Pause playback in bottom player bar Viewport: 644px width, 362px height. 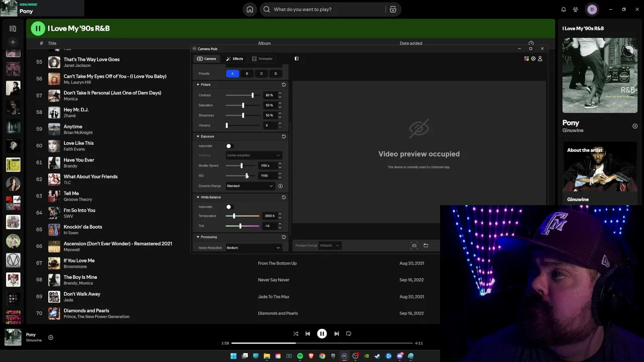tap(322, 333)
